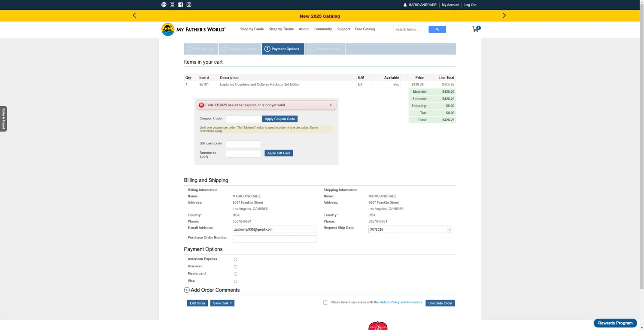Click Apply Gift Card button

pyautogui.click(x=279, y=153)
